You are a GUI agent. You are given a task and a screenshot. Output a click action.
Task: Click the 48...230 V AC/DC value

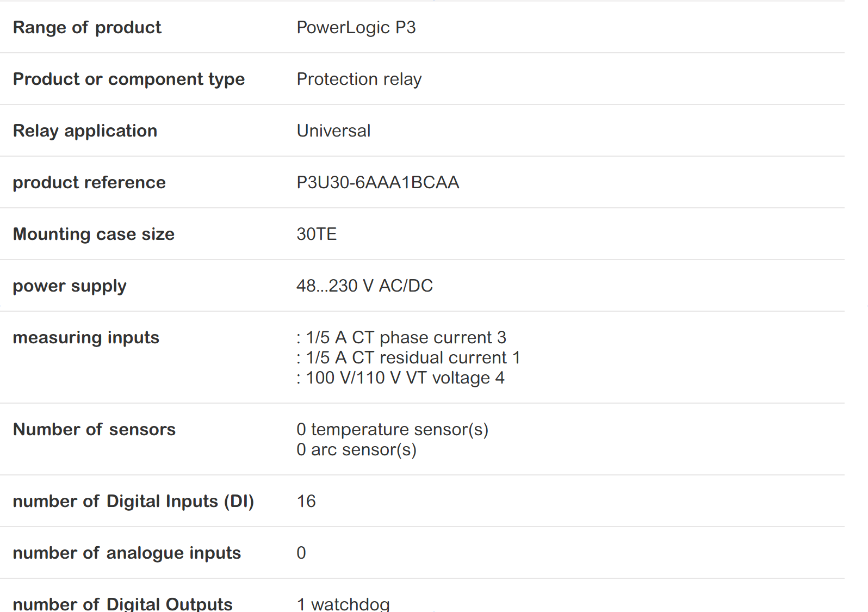click(364, 286)
